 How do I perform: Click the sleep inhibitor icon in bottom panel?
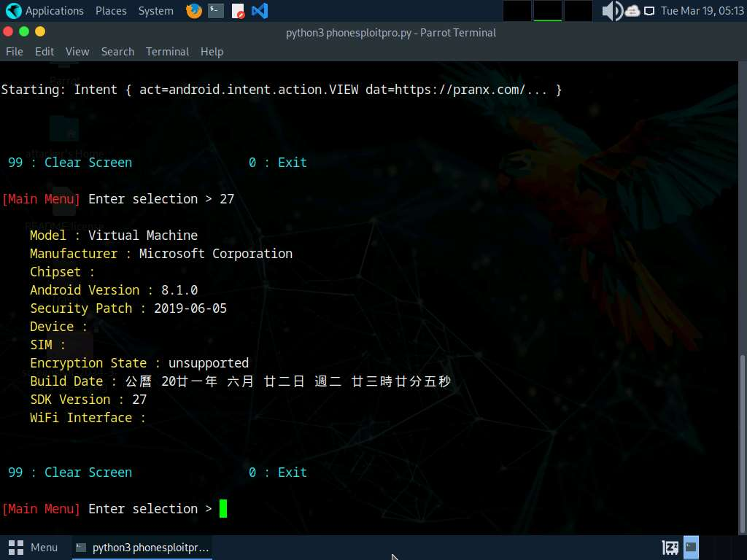tap(670, 547)
